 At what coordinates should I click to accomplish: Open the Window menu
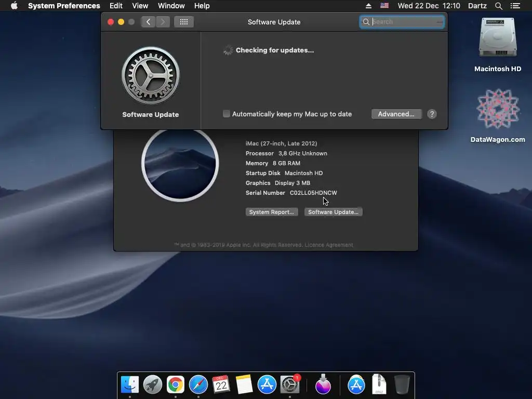pos(171,6)
